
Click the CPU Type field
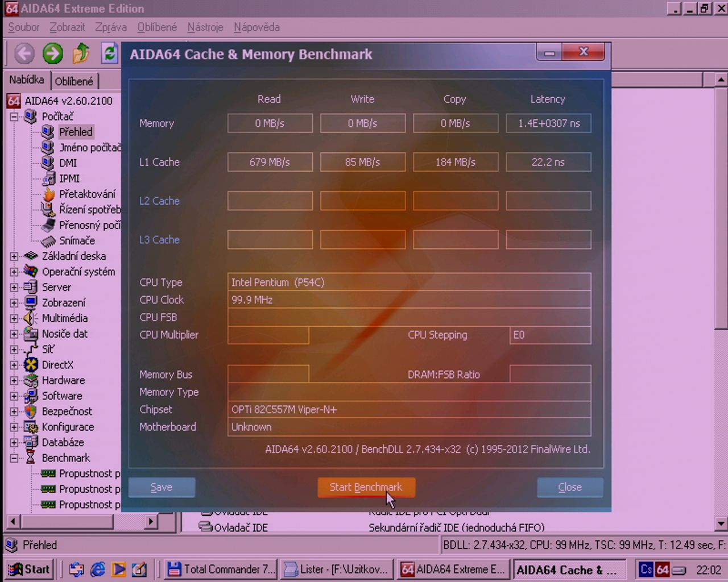[409, 282]
